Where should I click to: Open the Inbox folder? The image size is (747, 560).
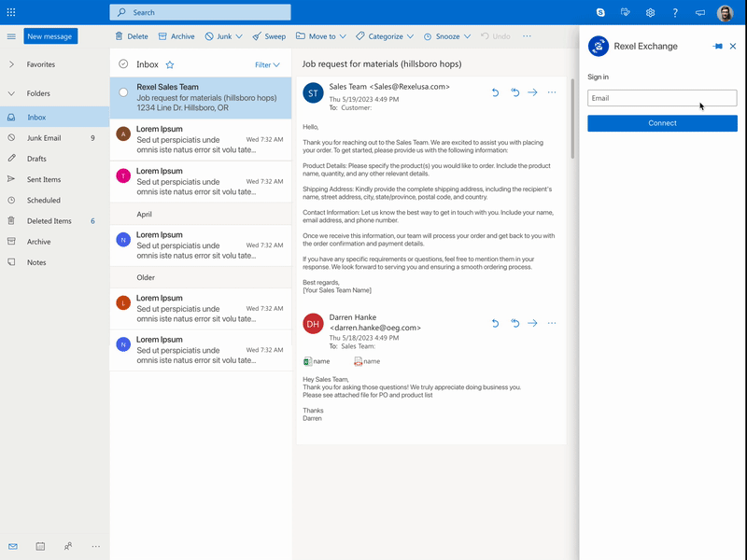coord(55,118)
